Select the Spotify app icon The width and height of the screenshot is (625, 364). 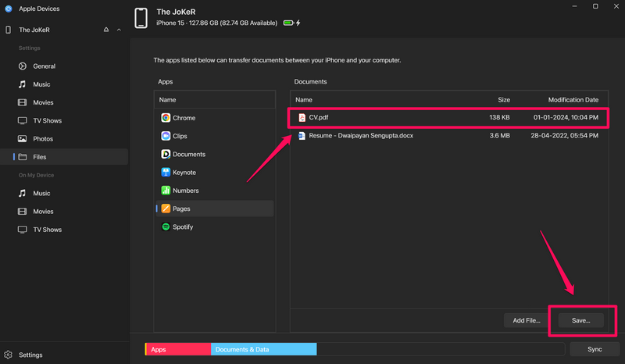coord(166,227)
